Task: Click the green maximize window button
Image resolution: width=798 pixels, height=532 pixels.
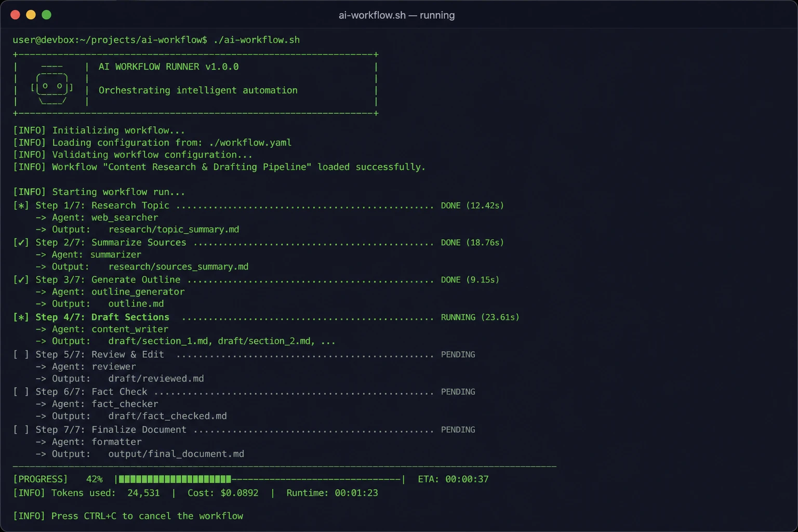Action: [46, 15]
